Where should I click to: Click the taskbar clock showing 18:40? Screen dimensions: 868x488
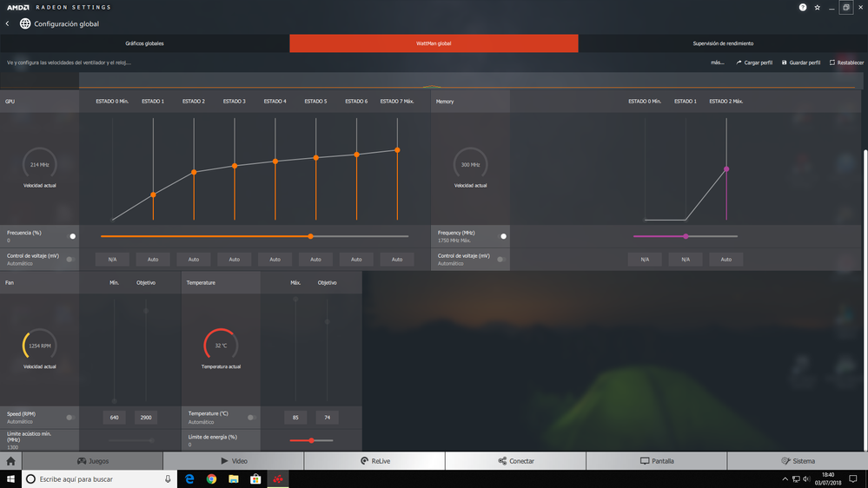827,479
